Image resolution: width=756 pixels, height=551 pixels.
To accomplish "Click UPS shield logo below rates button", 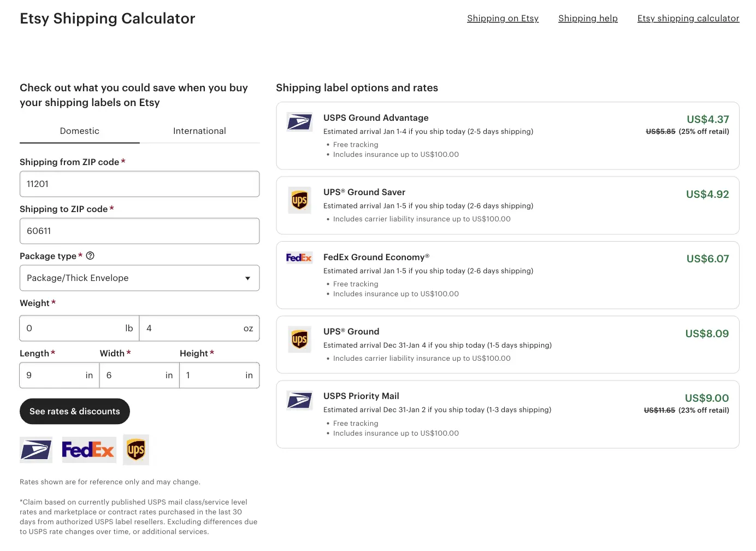I will [136, 450].
